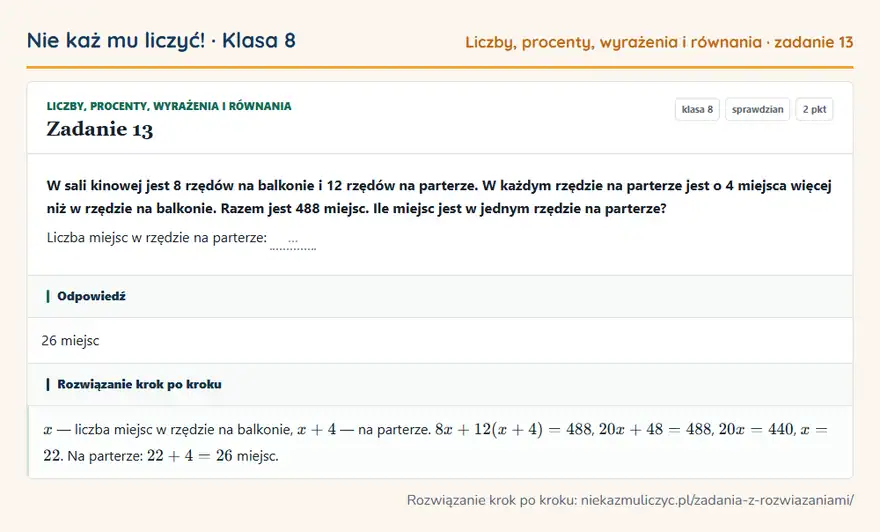Click the equation '8x + 12(x + 4) = 488'
Viewport: 880px width, 532px height.
click(x=514, y=430)
